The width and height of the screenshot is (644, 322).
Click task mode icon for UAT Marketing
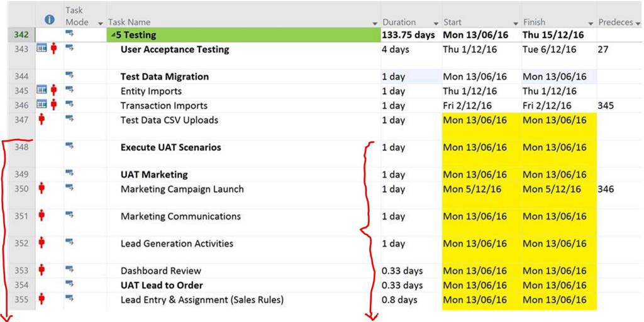click(x=69, y=172)
